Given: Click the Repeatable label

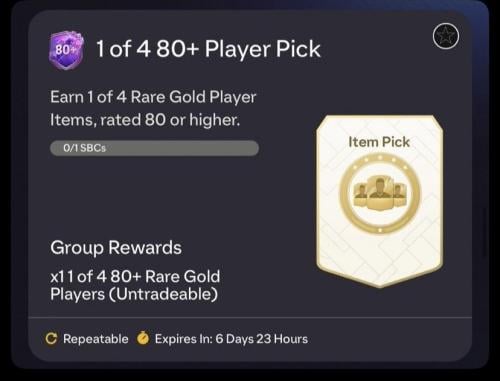Looking at the screenshot, I should (96, 339).
